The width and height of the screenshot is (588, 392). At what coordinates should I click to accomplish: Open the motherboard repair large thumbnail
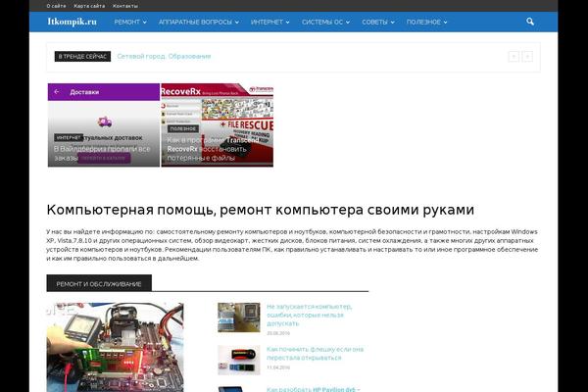point(115,347)
